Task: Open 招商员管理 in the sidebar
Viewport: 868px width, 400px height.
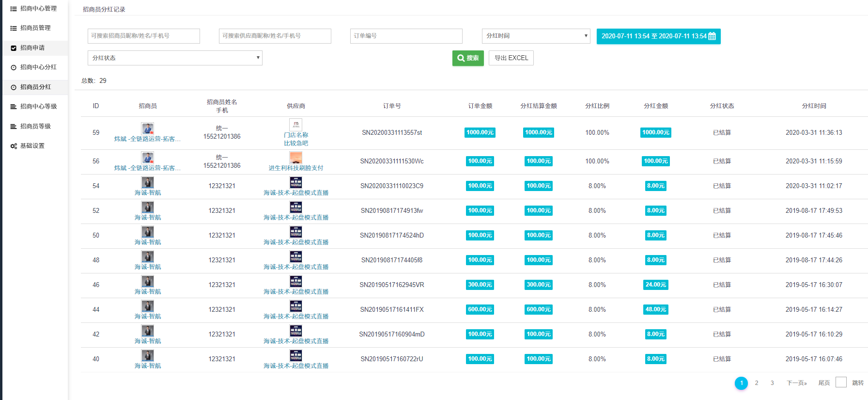Action: (x=35, y=28)
